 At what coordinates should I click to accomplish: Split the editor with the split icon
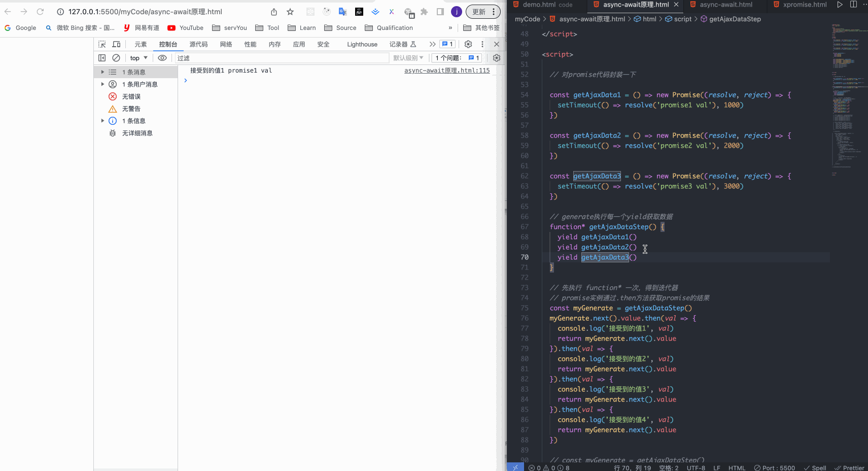[853, 5]
